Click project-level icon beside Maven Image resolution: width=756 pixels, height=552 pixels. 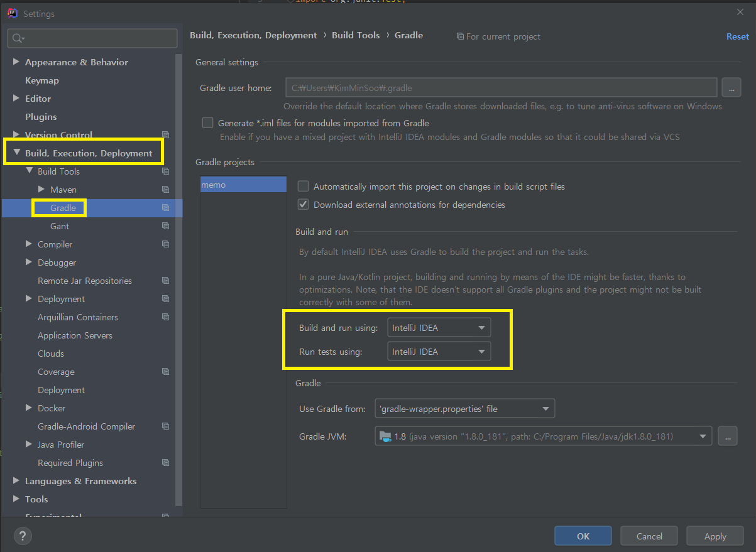coord(165,190)
